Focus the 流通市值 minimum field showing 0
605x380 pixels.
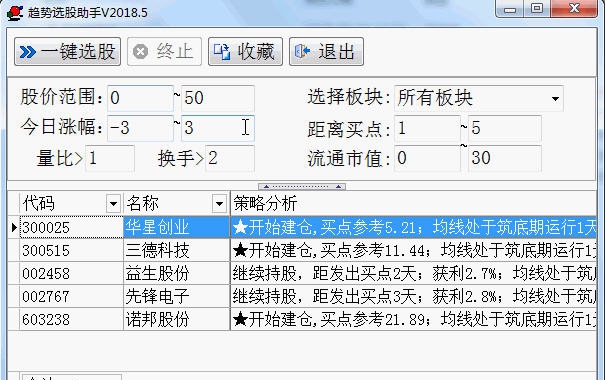[428, 158]
